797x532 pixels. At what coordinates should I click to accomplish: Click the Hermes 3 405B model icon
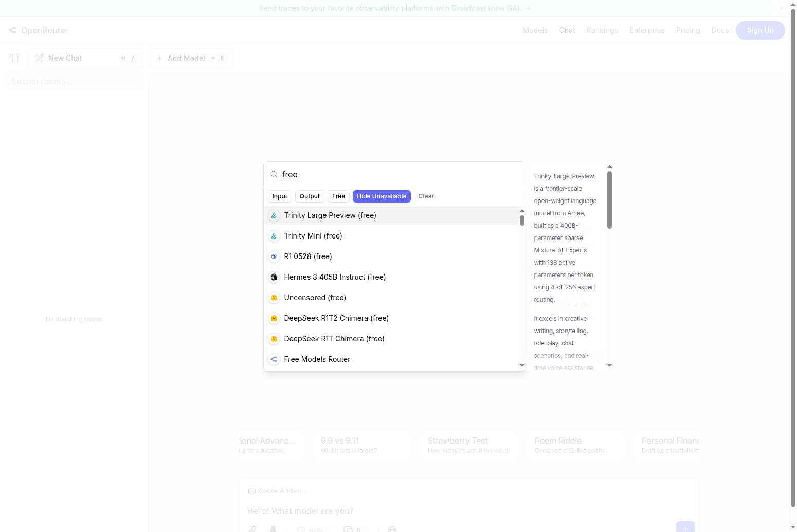coord(274,277)
